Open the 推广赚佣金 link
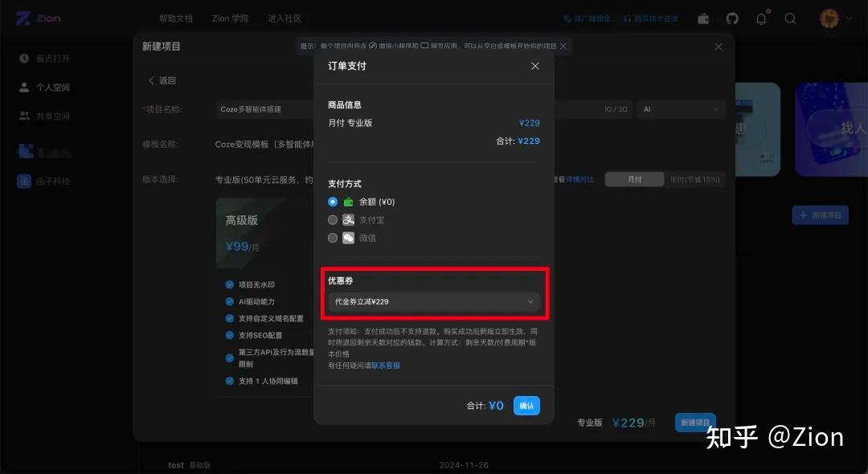 [588, 18]
